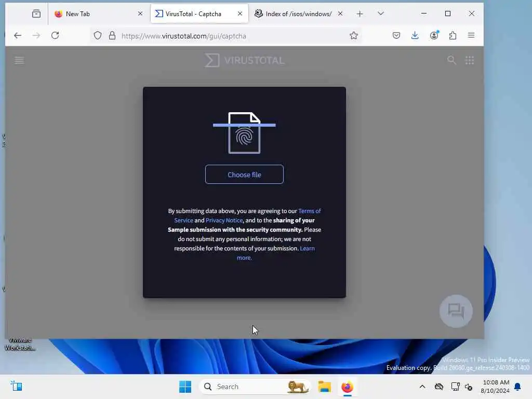Open a new tab with plus button

[x=360, y=14]
